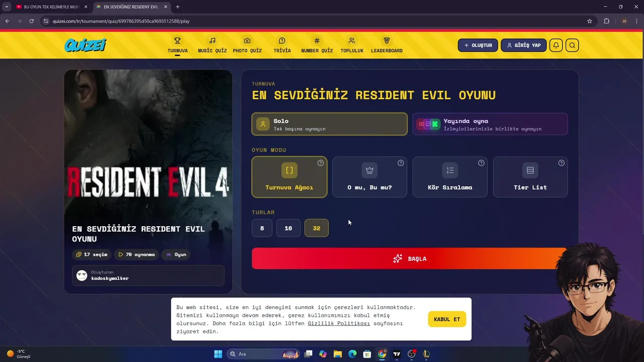
Task: Click the kadoskywalker avatar icon
Action: (82, 276)
